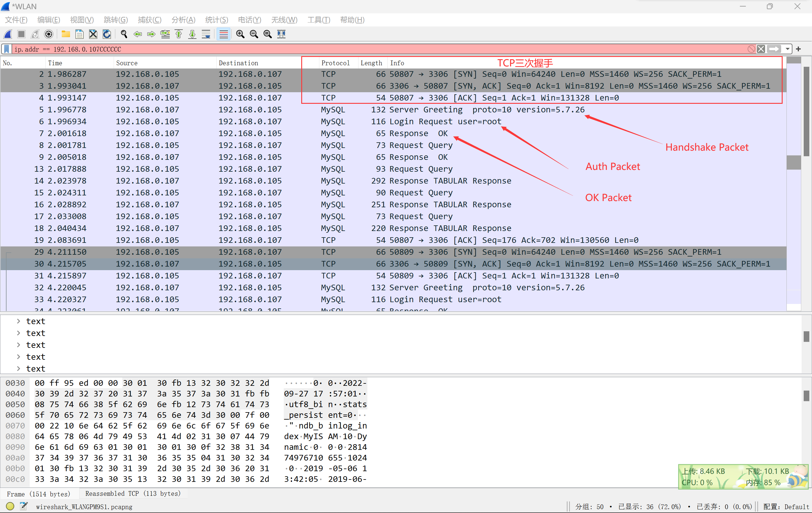The width and height of the screenshot is (812, 513).
Task: Open the 编辑(E) menu
Action: (49, 20)
